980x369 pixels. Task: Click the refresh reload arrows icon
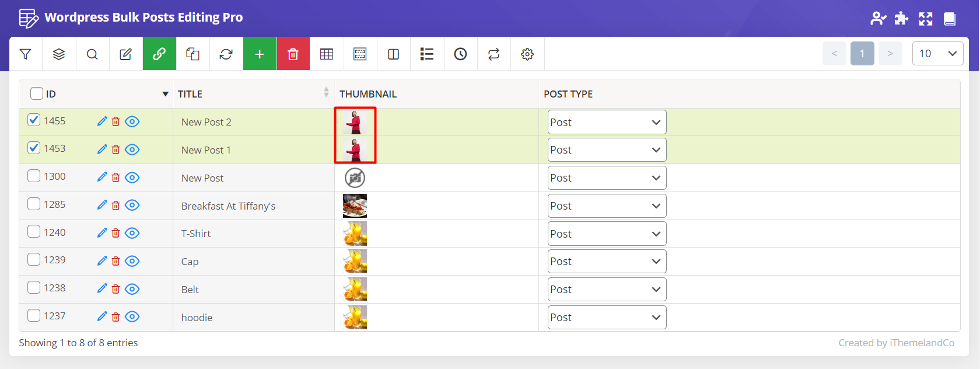click(x=226, y=54)
